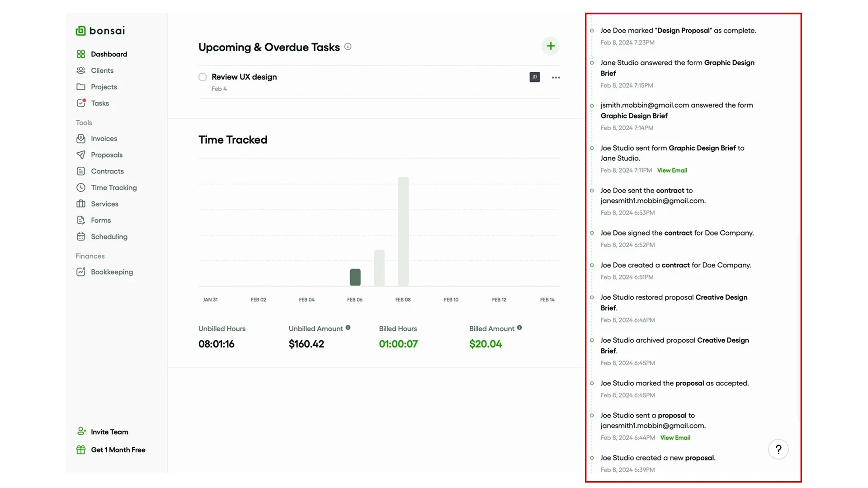
Task: Click View Email for the sent proposal
Action: pos(675,438)
